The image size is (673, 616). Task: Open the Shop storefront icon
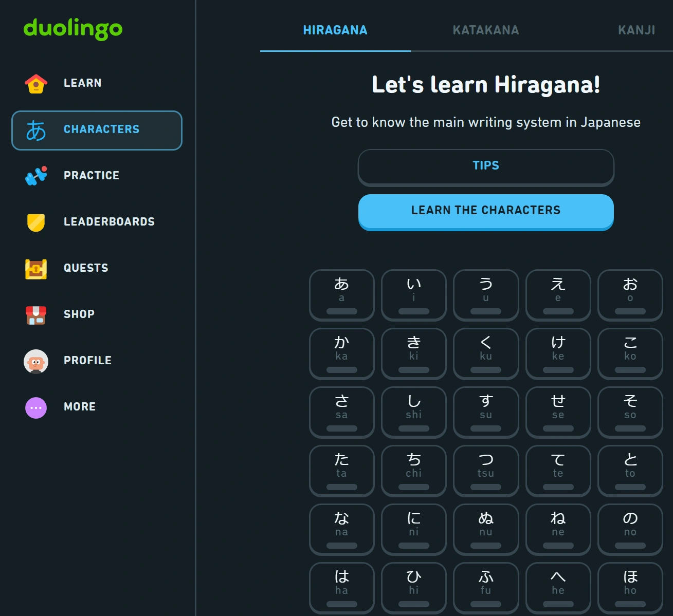tap(36, 315)
